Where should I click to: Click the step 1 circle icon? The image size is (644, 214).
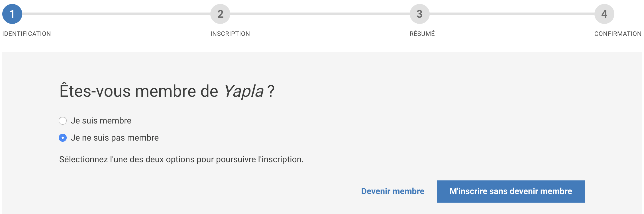pyautogui.click(x=12, y=14)
